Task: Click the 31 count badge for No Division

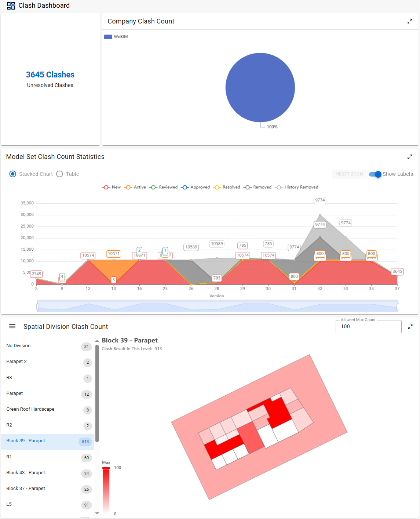Action: [x=87, y=346]
